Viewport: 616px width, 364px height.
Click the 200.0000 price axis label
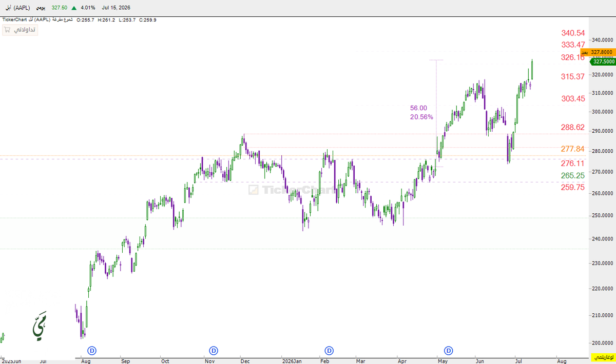[x=602, y=343]
